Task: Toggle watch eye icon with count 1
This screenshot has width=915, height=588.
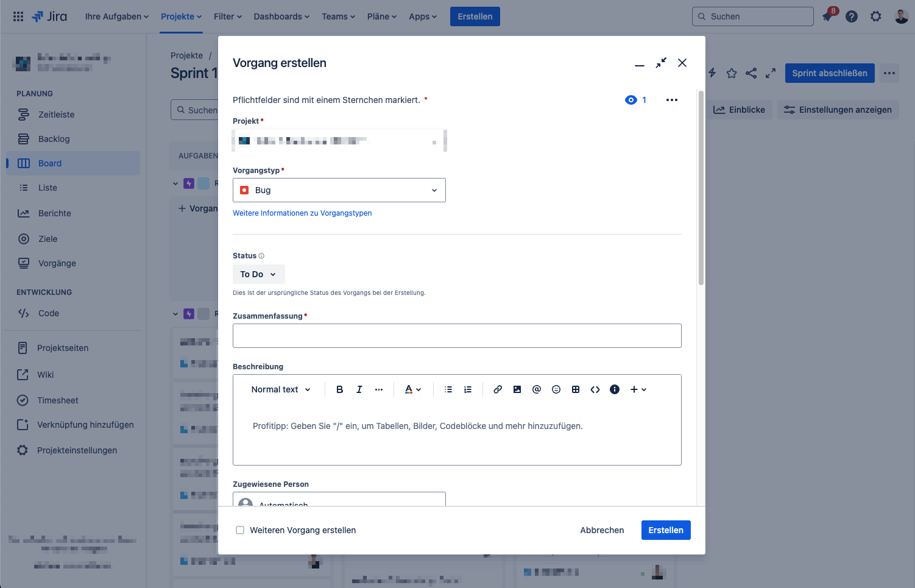Action: click(x=635, y=100)
